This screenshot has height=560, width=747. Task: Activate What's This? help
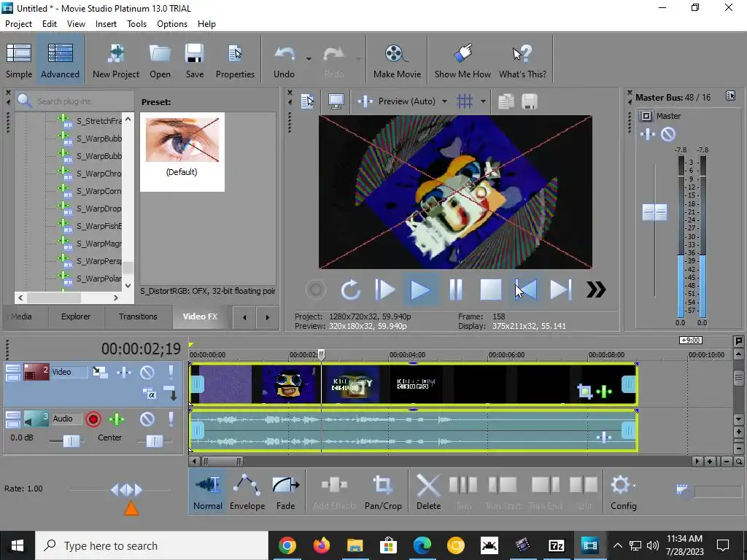(522, 60)
